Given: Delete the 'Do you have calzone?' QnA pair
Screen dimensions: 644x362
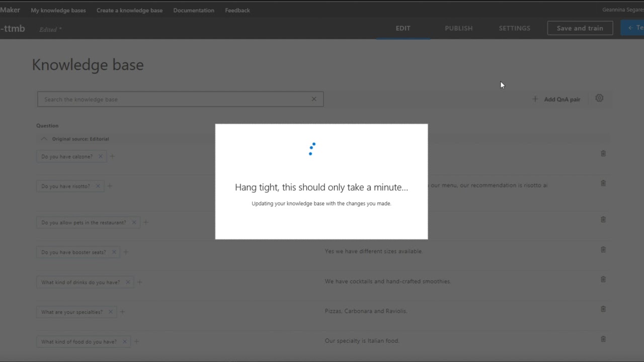Looking at the screenshot, I should pyautogui.click(x=603, y=153).
